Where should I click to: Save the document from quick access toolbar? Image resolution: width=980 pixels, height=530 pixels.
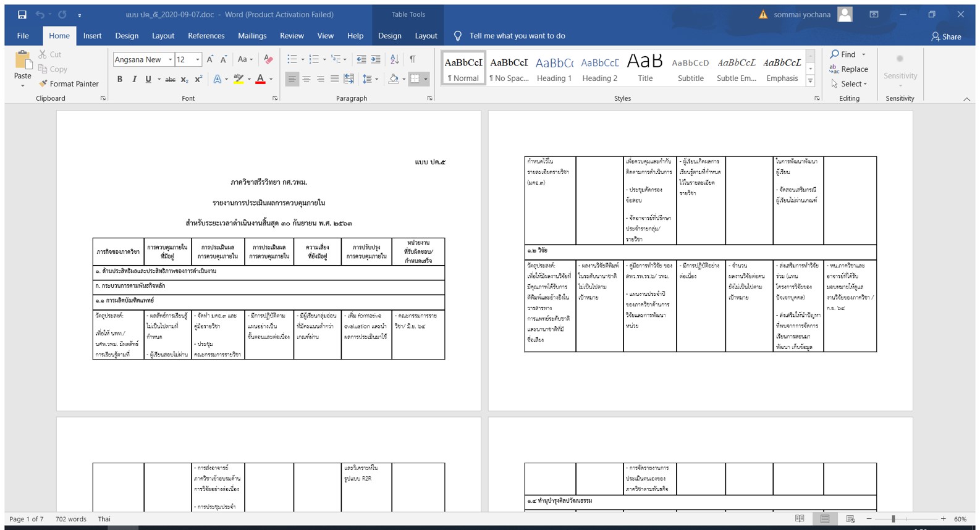(x=22, y=14)
